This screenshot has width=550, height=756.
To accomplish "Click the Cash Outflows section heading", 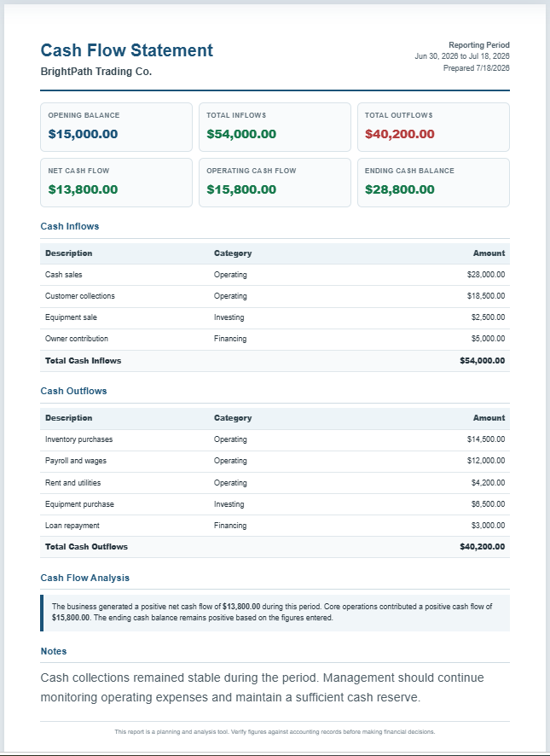I will point(73,391).
